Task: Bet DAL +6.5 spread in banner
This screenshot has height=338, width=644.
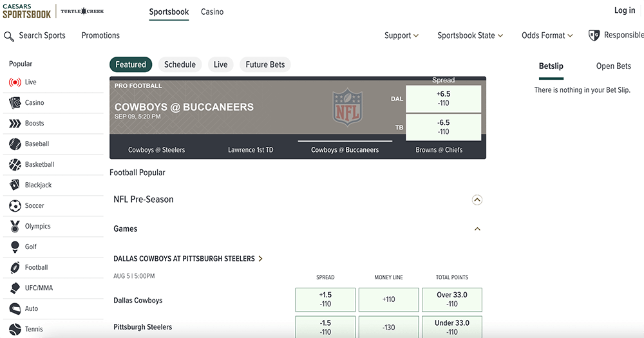Action: point(443,99)
